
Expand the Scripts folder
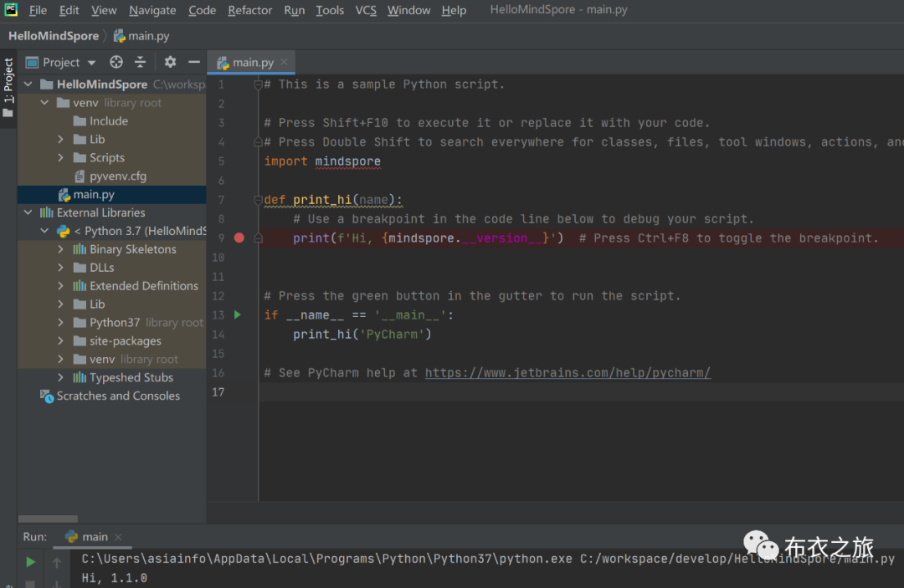click(x=60, y=157)
